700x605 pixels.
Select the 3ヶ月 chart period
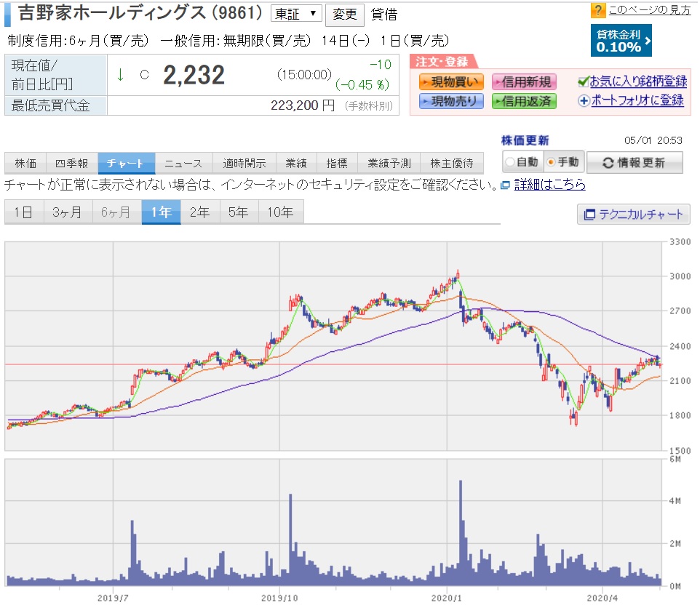pyautogui.click(x=68, y=212)
